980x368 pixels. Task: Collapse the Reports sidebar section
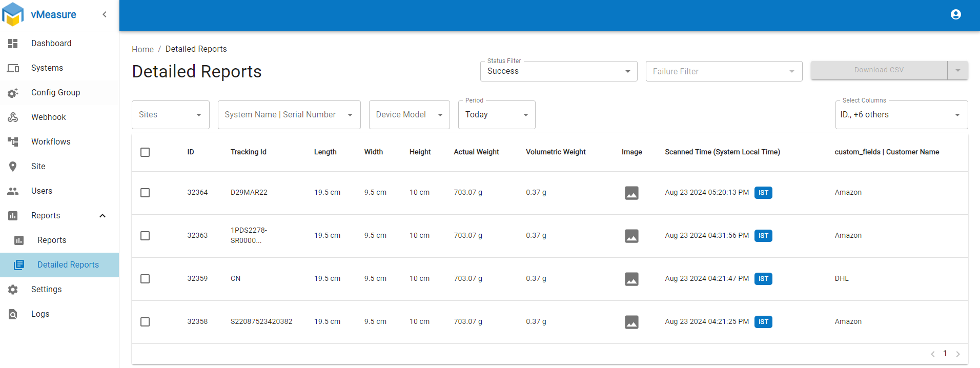tap(103, 216)
